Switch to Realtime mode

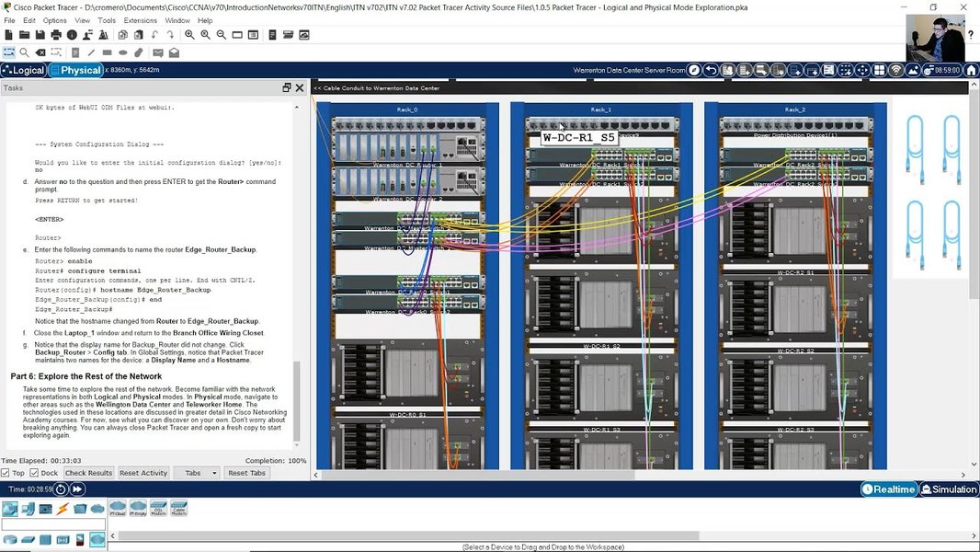[x=888, y=489]
